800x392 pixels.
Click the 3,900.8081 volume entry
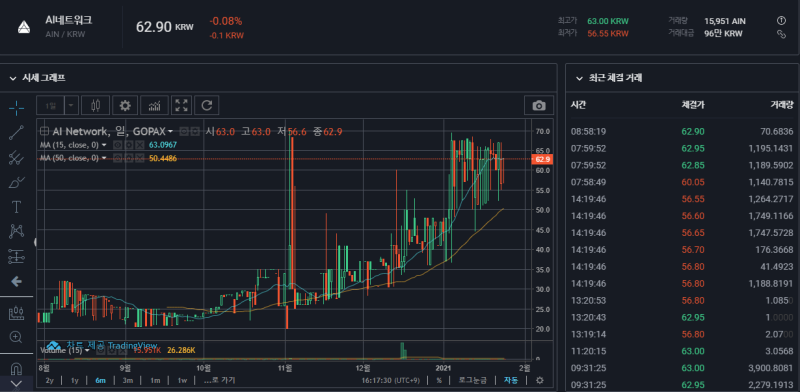770,368
